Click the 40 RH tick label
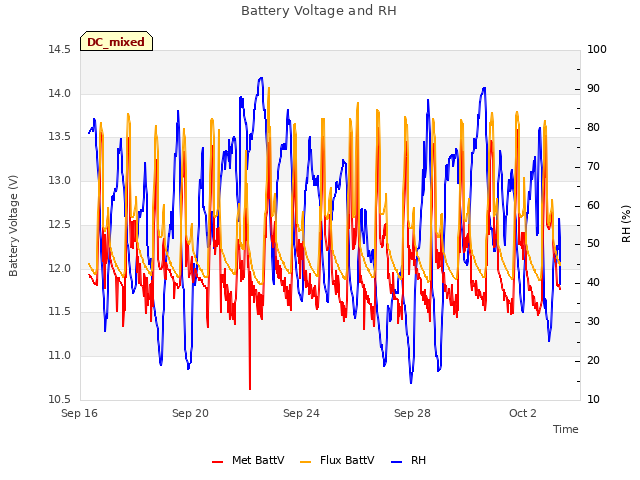Screen dimensions: 640x480 click(593, 283)
